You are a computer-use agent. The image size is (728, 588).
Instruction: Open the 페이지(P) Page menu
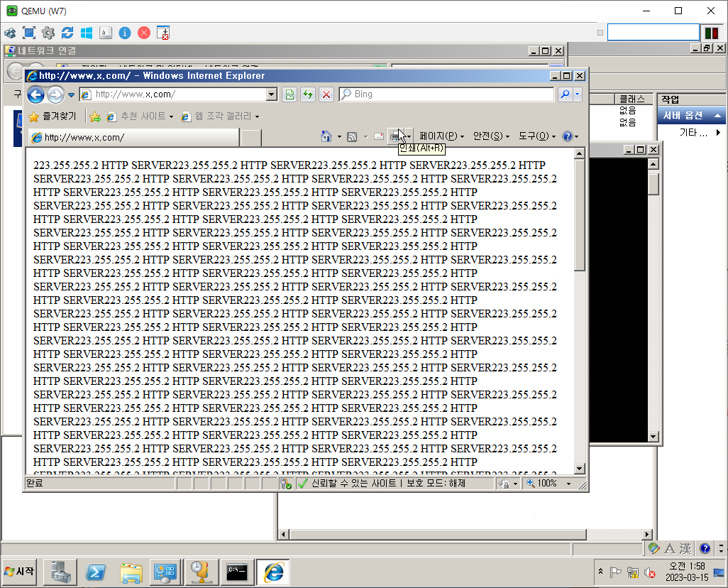pyautogui.click(x=441, y=136)
